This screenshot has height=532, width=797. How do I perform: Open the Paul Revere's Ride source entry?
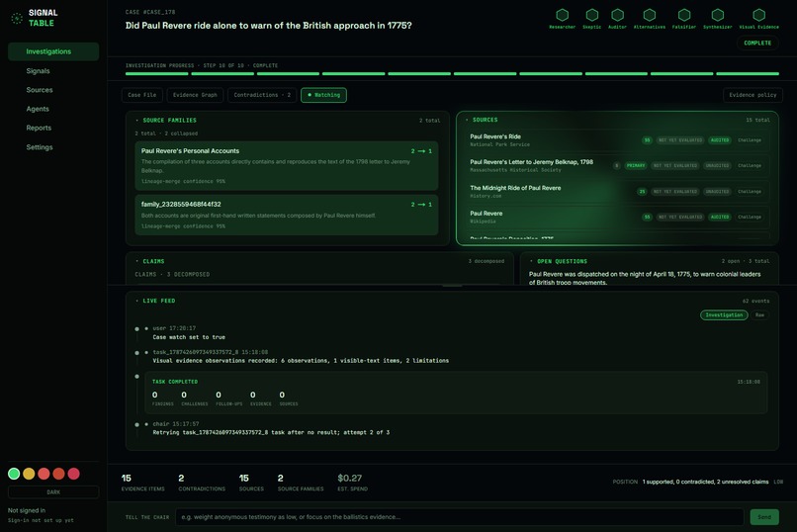pyautogui.click(x=495, y=136)
